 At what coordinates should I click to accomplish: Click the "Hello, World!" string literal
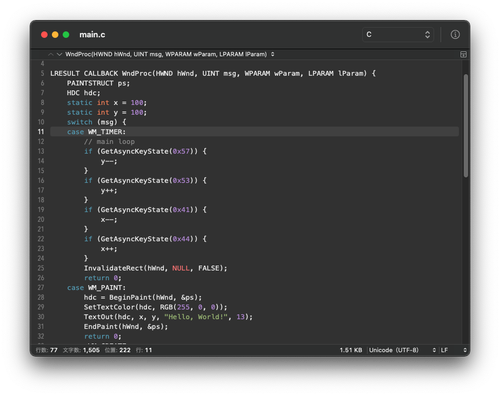[x=196, y=317]
